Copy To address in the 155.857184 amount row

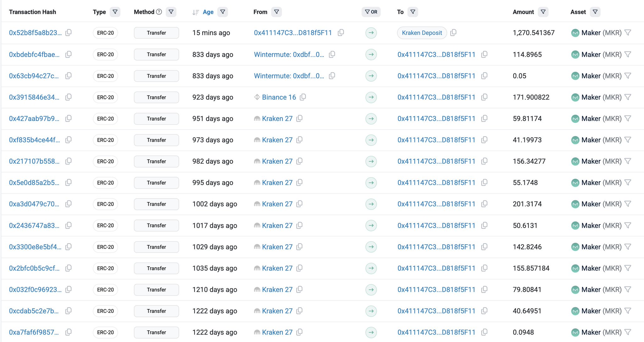click(x=485, y=268)
